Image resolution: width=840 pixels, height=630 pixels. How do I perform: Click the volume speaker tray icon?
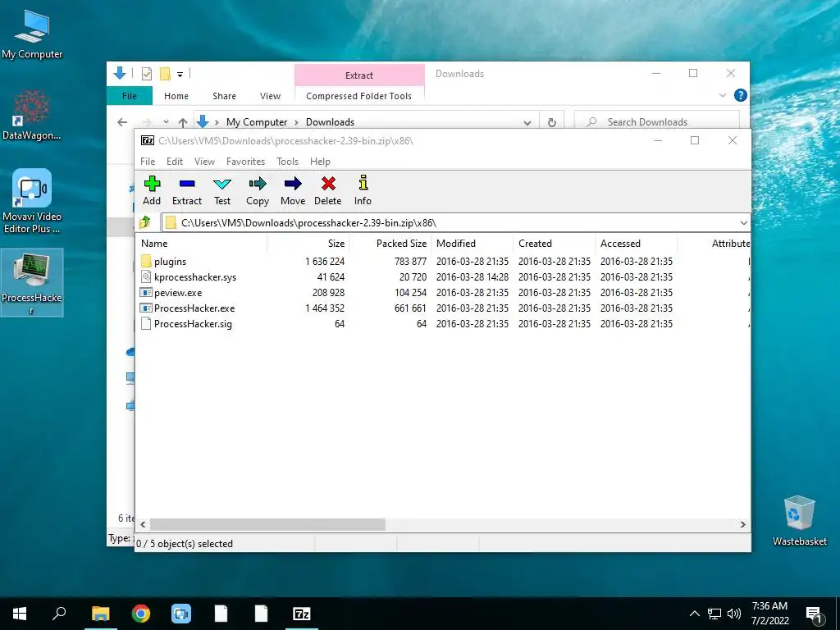click(734, 614)
